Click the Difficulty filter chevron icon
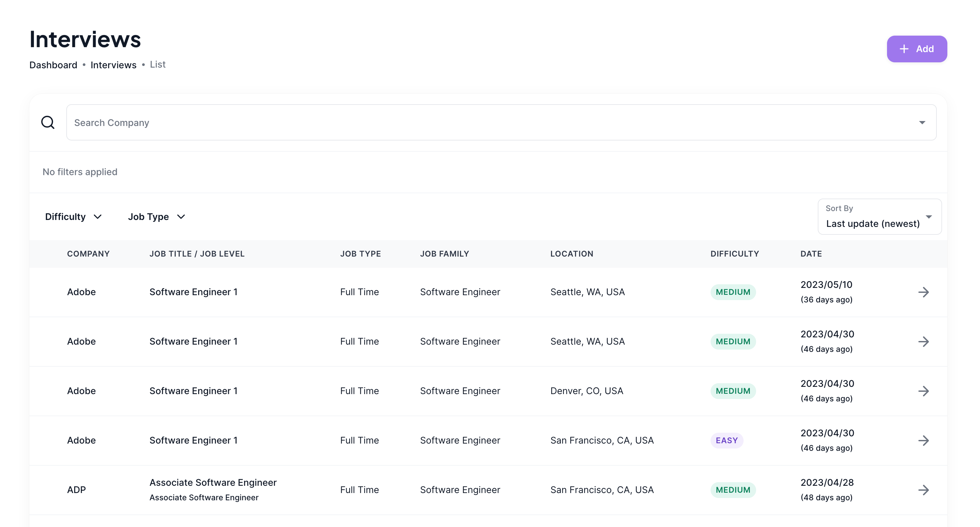The height and width of the screenshot is (527, 980). pyautogui.click(x=98, y=217)
